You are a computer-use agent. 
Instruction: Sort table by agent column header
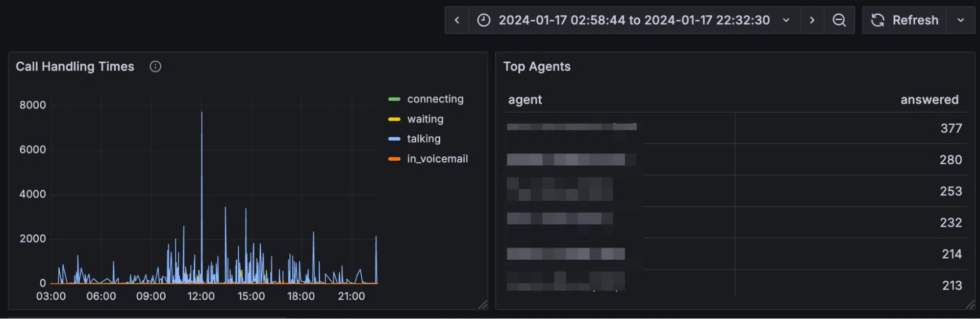525,100
